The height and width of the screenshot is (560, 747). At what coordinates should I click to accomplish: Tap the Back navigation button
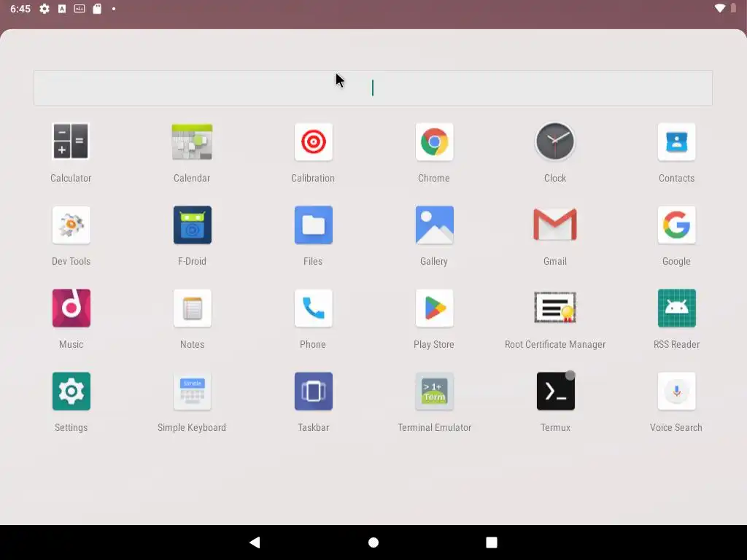(x=255, y=542)
